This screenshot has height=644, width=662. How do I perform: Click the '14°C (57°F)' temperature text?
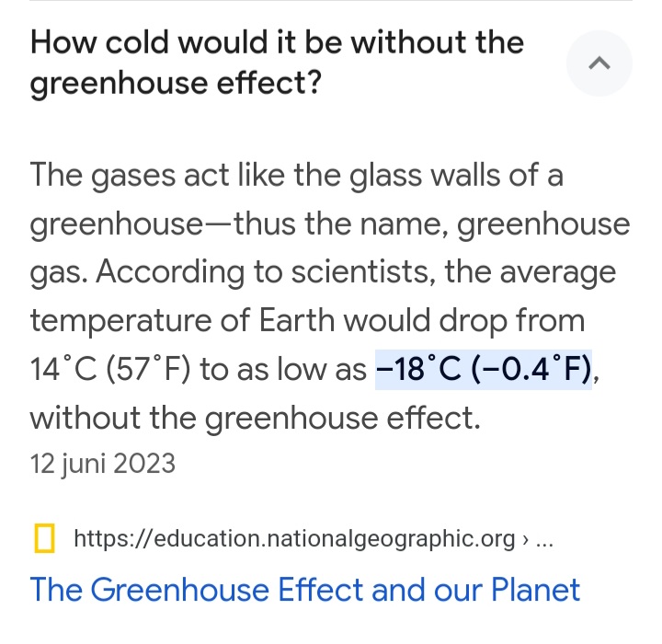pos(110,371)
